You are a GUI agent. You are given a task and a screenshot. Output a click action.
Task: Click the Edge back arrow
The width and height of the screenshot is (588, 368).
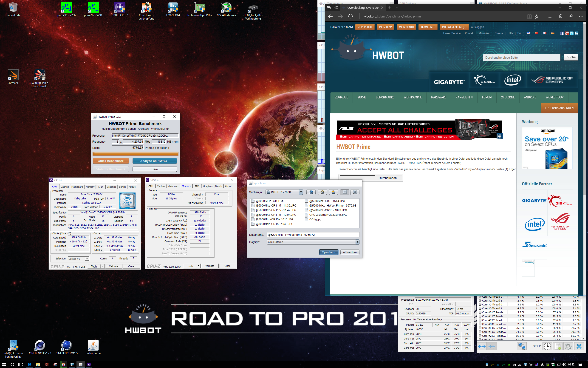[x=331, y=16]
